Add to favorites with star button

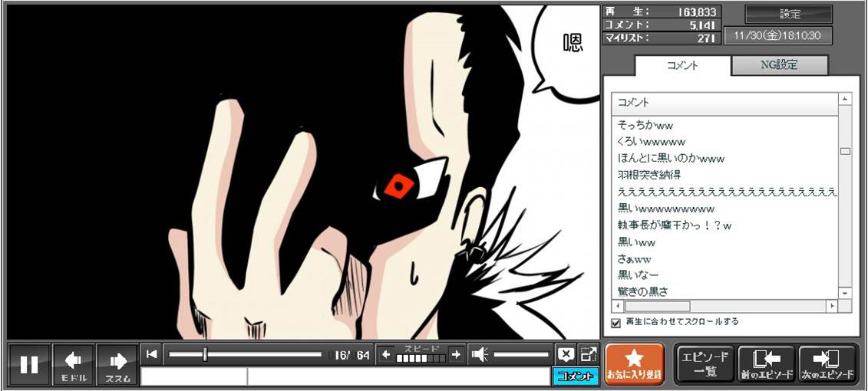point(634,364)
